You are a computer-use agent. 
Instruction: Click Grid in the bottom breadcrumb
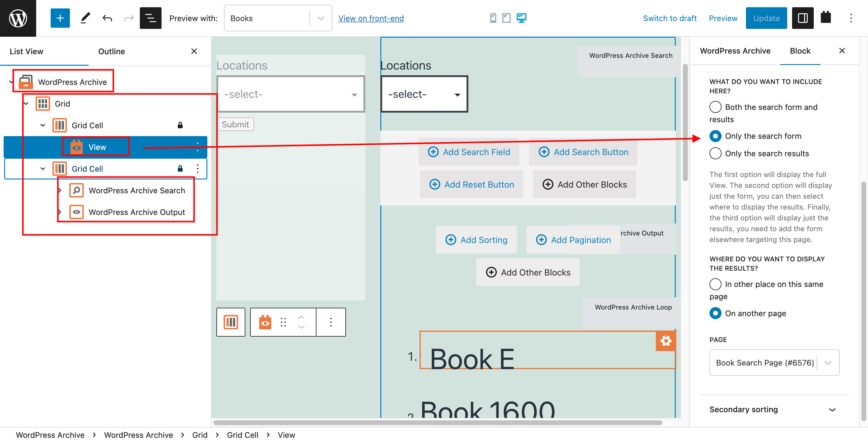tap(200, 434)
